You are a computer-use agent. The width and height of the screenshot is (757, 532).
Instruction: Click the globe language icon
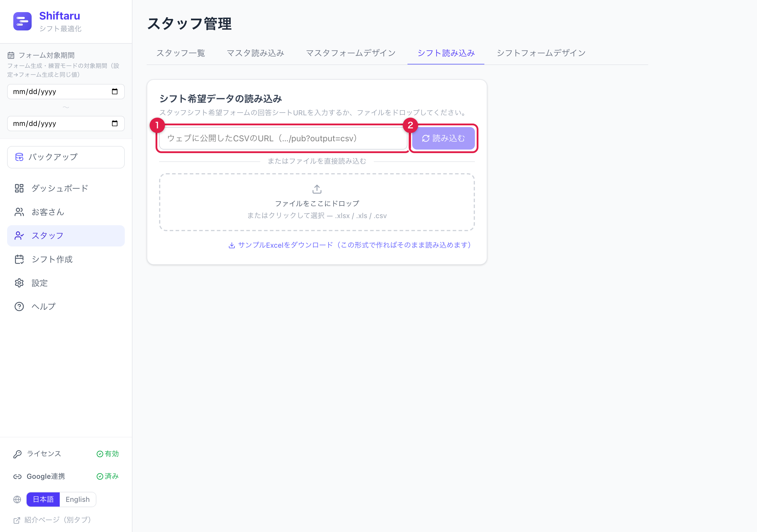17,500
